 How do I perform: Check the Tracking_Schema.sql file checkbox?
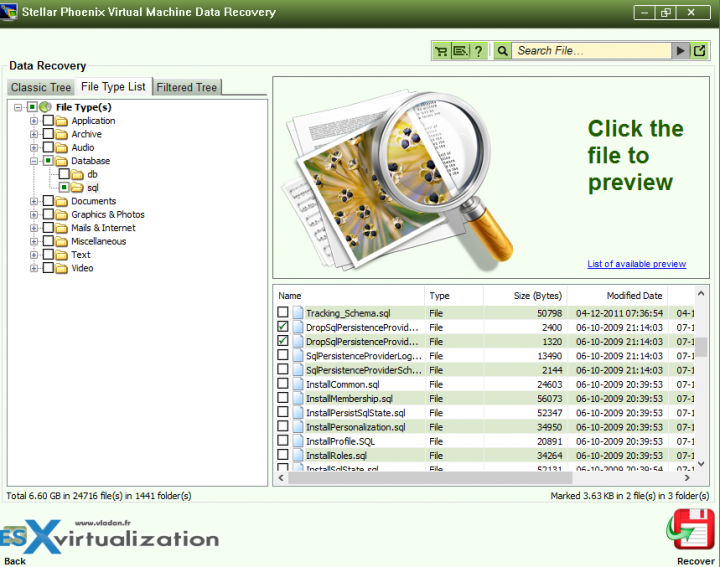tap(283, 312)
